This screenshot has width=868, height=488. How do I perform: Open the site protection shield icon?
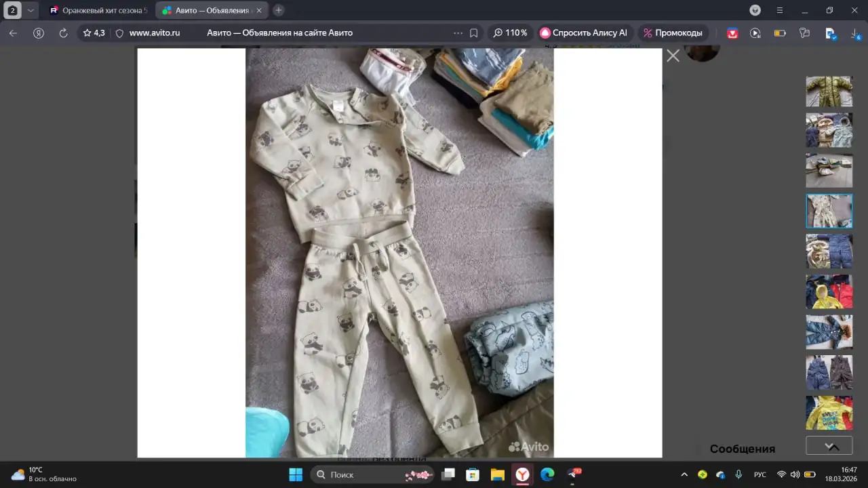119,33
